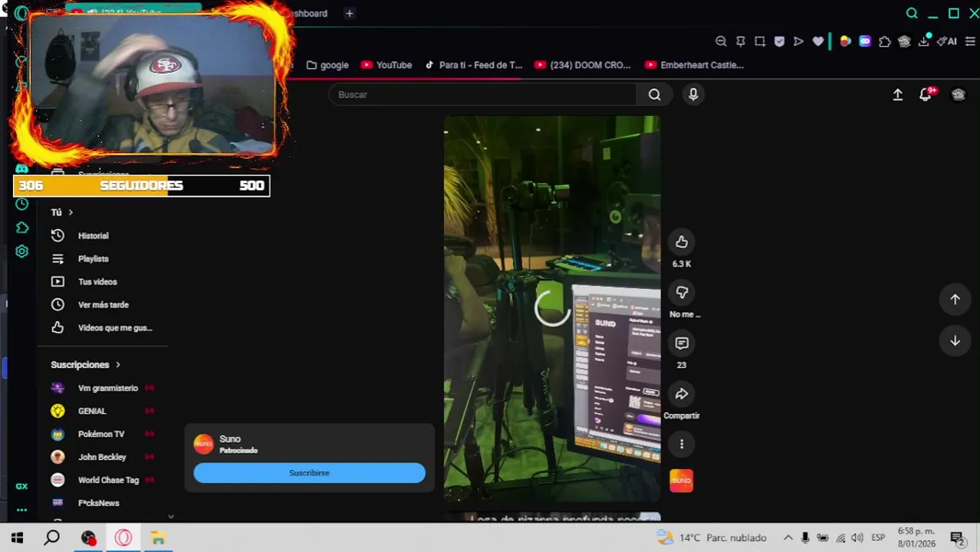The height and width of the screenshot is (552, 980).
Task: Open the comments showing 23
Action: click(x=682, y=343)
